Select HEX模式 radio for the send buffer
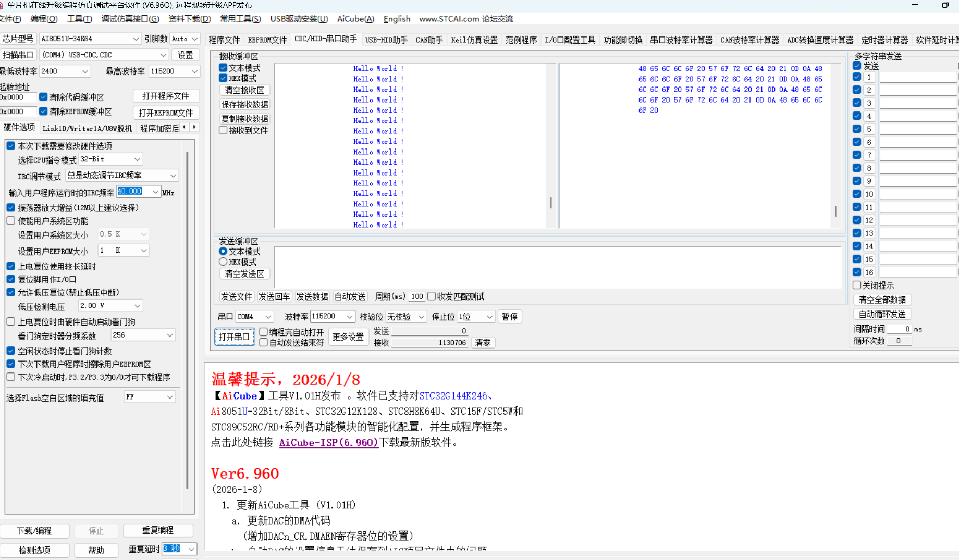Image resolution: width=959 pixels, height=560 pixels. pos(223,262)
